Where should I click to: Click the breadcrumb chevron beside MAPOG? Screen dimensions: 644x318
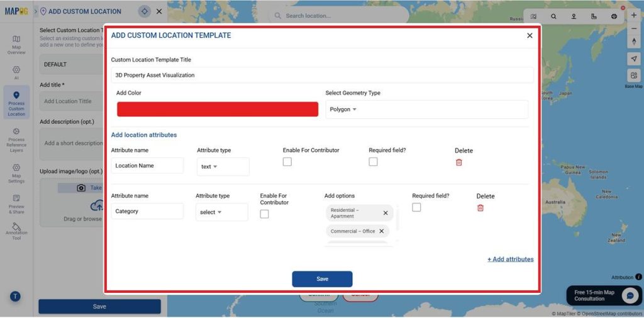tap(36, 11)
